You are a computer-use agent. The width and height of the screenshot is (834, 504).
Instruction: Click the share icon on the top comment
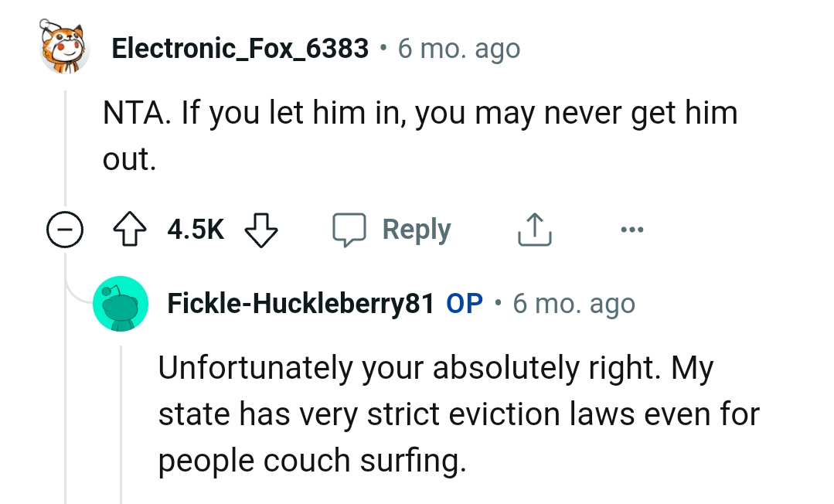(x=533, y=228)
